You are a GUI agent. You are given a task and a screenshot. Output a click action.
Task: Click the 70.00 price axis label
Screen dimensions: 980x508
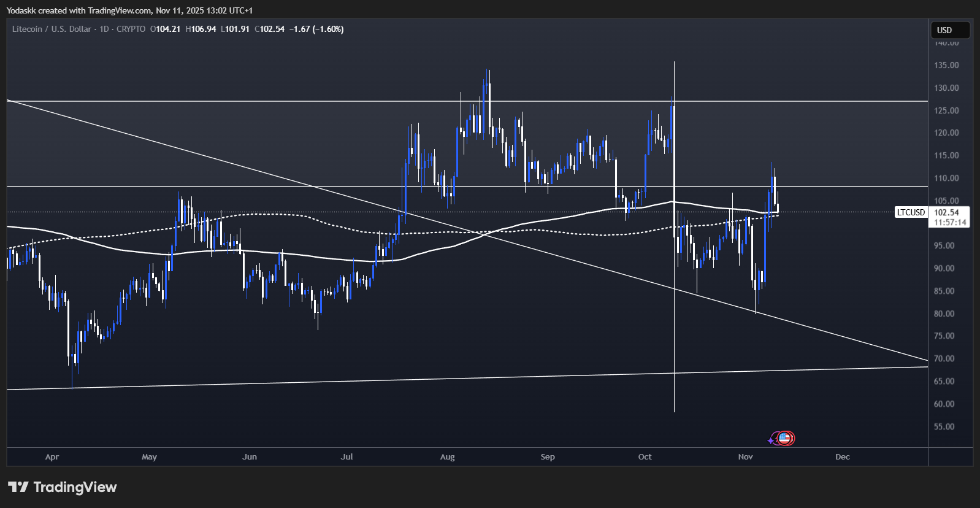(x=944, y=358)
